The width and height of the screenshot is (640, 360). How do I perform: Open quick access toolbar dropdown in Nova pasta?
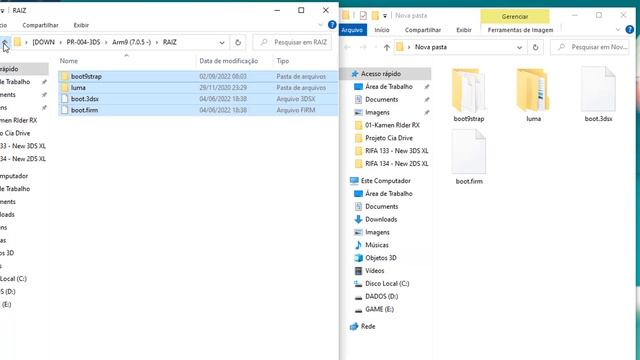click(385, 16)
